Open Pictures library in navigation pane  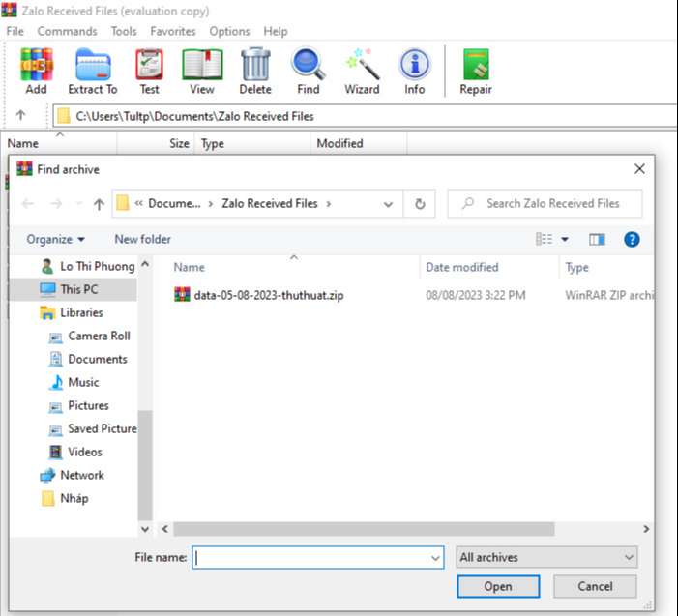pos(78,406)
